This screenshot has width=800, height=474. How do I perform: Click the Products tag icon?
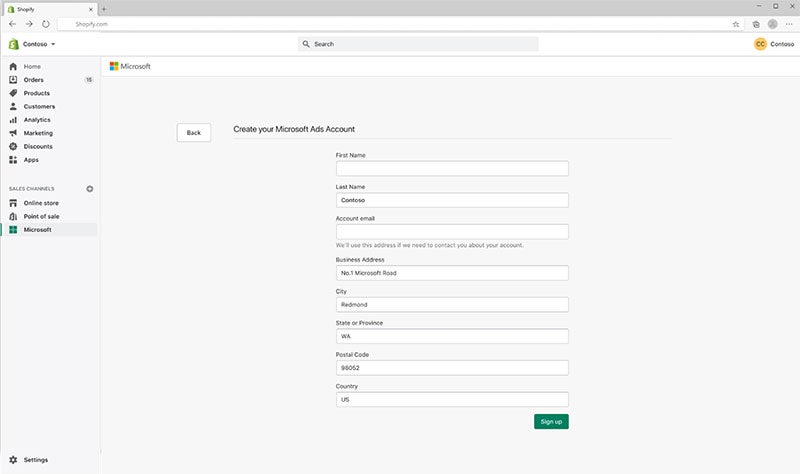coord(13,93)
